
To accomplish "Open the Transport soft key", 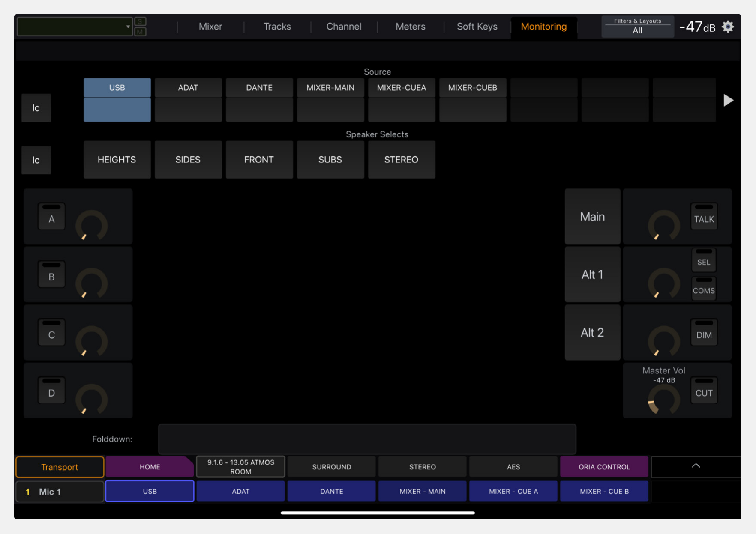I will tap(60, 467).
